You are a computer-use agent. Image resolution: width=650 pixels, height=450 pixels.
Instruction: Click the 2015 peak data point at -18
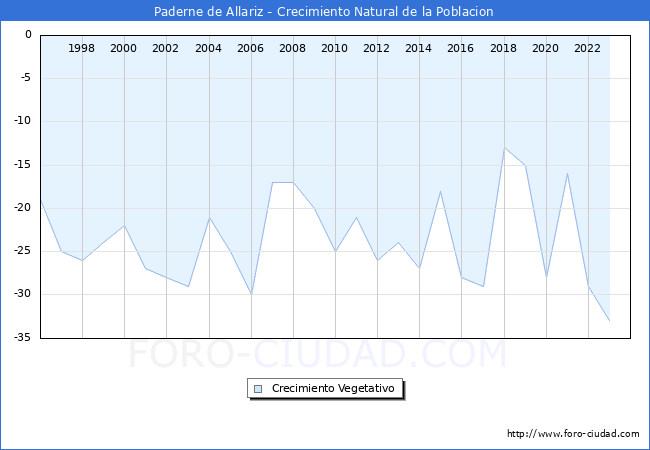[440, 191]
